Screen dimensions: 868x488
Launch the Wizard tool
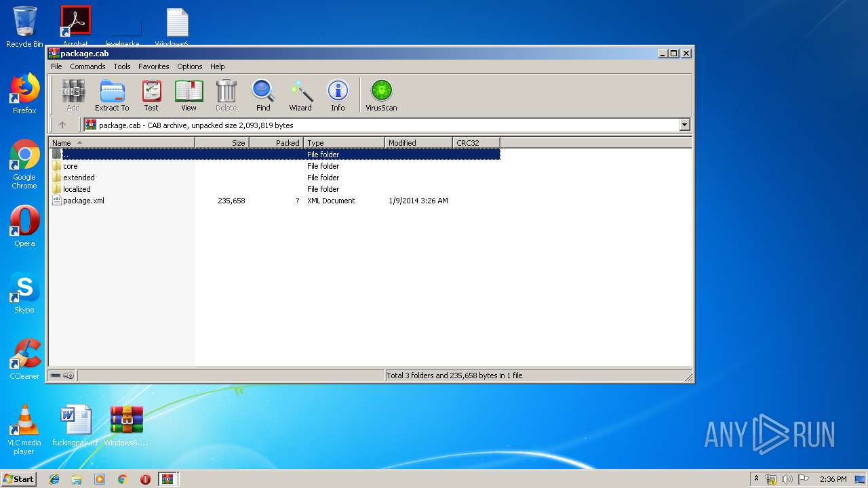(x=300, y=95)
